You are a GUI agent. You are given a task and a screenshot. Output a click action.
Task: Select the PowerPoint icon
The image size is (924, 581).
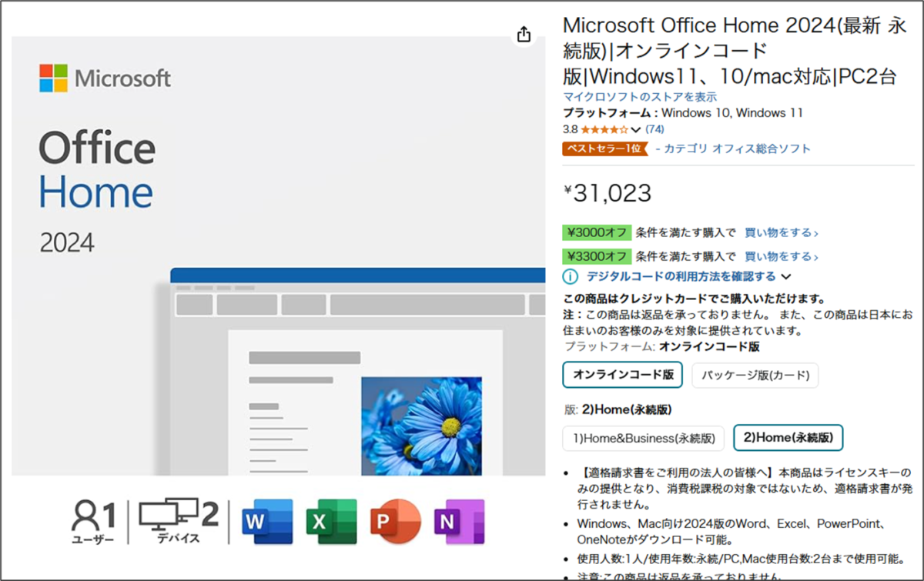point(395,521)
